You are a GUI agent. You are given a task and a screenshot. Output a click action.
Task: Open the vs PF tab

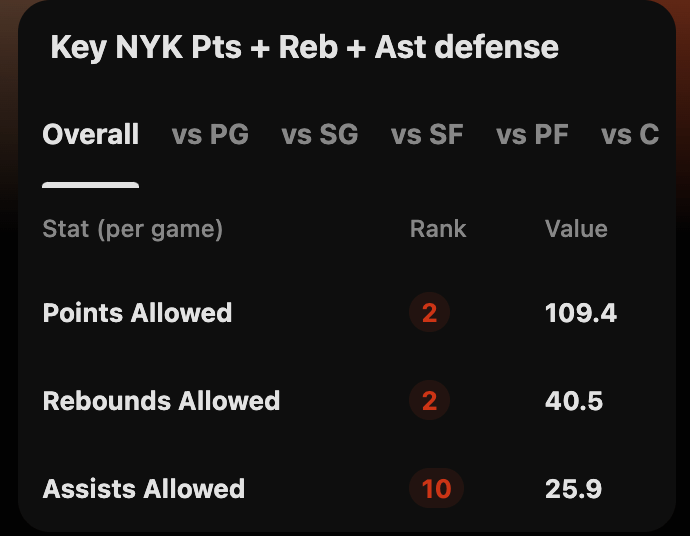532,134
